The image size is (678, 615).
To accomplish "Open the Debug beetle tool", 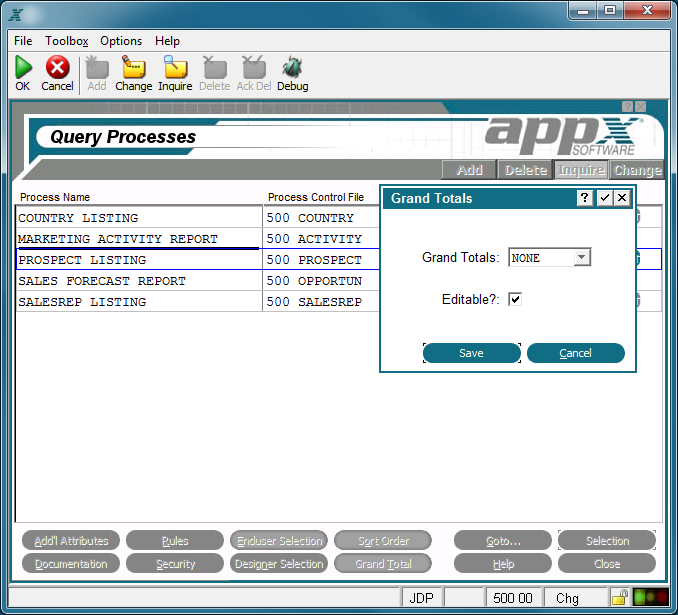I will click(x=292, y=67).
